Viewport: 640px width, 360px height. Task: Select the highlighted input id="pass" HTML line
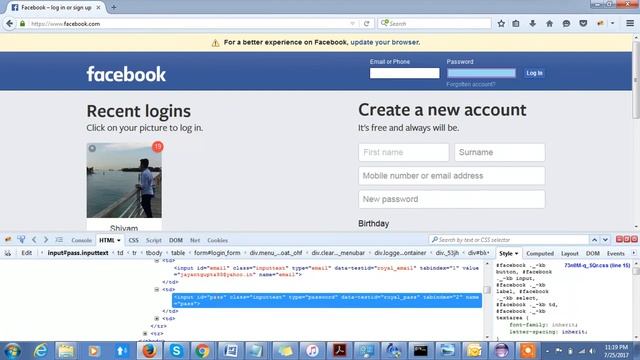[327, 300]
